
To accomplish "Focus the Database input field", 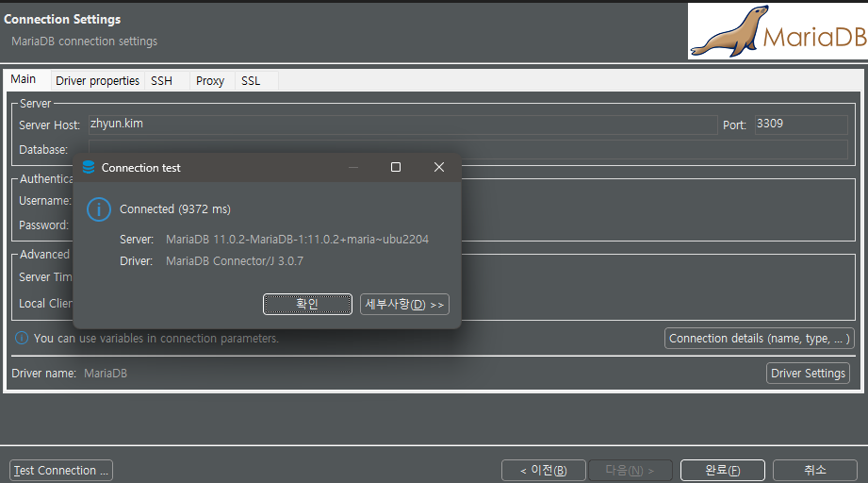I will coord(467,150).
